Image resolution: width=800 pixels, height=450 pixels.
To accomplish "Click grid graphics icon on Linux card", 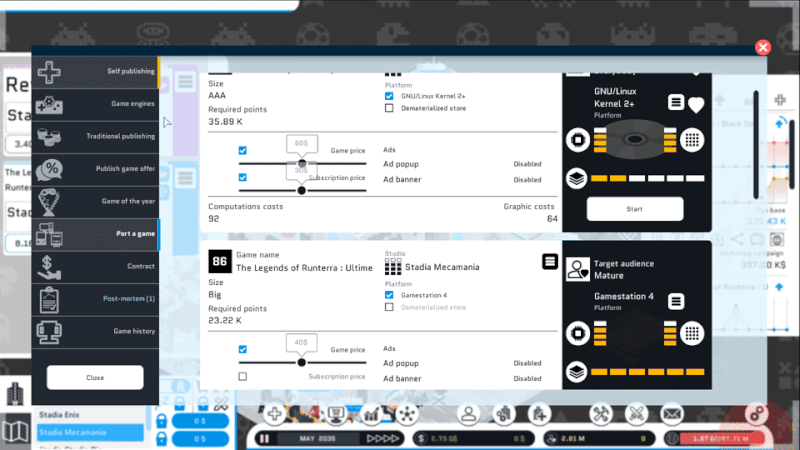I will pyautogui.click(x=692, y=140).
